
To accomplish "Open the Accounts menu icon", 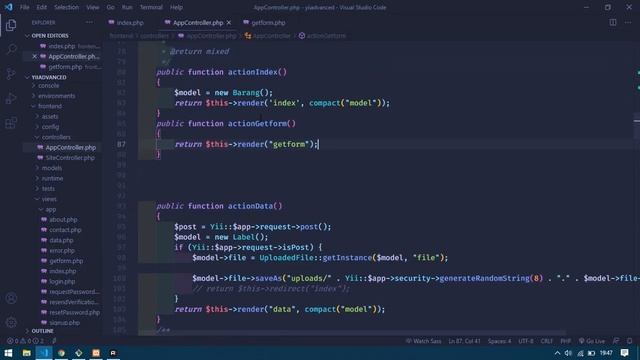I will click(x=11, y=298).
